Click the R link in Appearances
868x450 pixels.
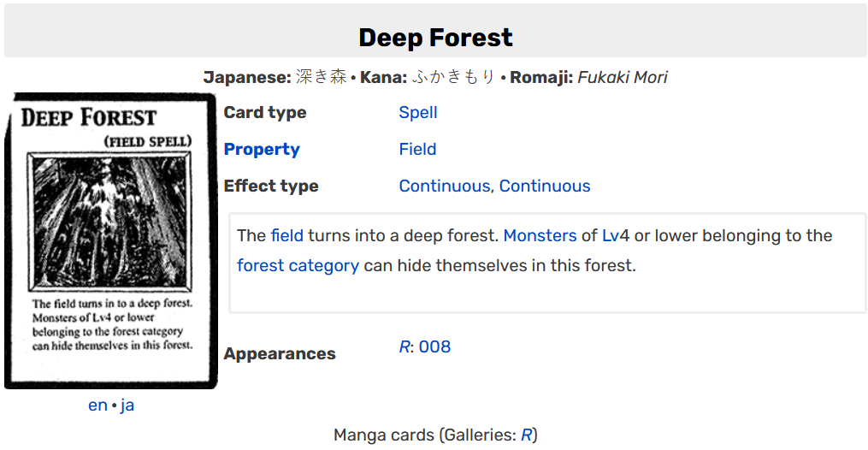point(404,347)
